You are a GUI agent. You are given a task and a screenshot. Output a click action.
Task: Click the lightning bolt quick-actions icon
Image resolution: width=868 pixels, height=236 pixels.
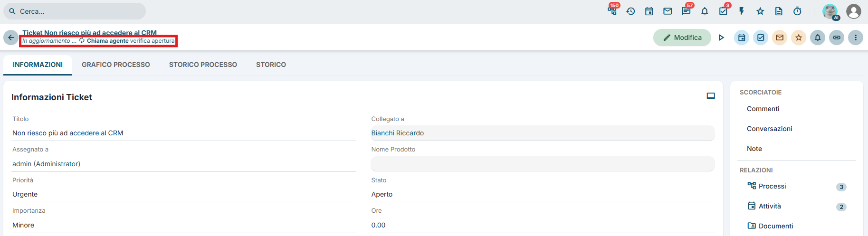(742, 11)
